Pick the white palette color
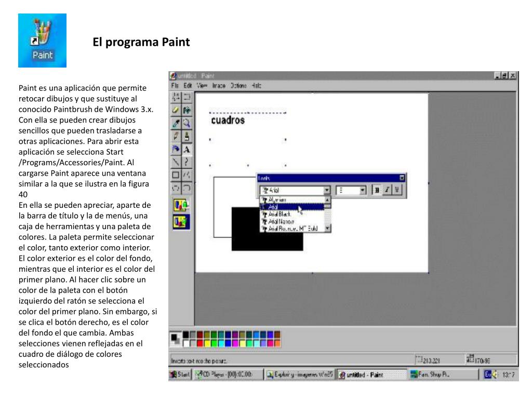This screenshot has height=399, width=532. tap(185, 343)
